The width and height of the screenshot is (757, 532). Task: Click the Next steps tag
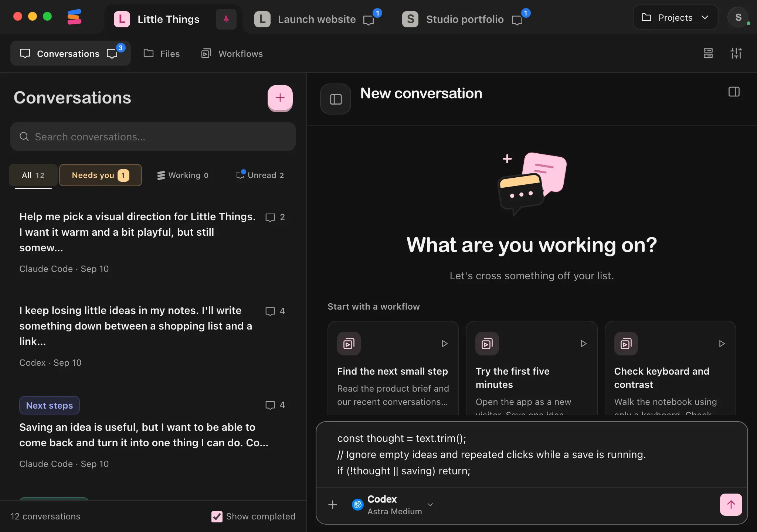pos(50,405)
